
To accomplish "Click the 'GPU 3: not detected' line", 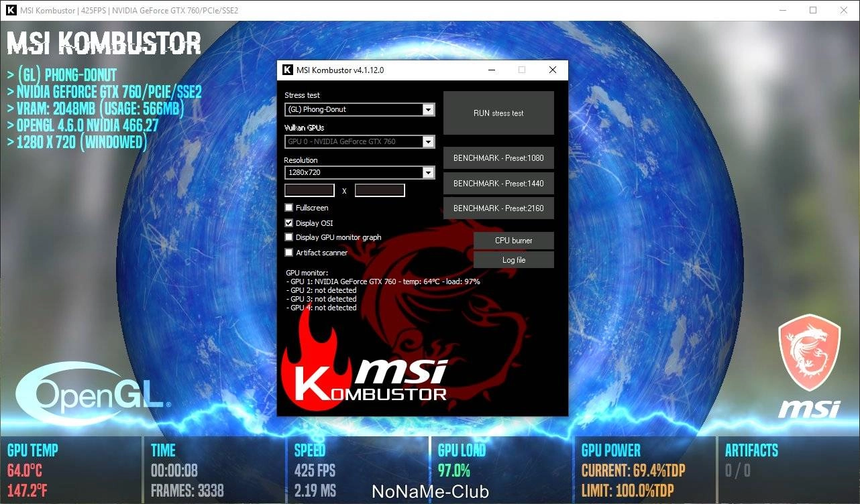I will (321, 299).
